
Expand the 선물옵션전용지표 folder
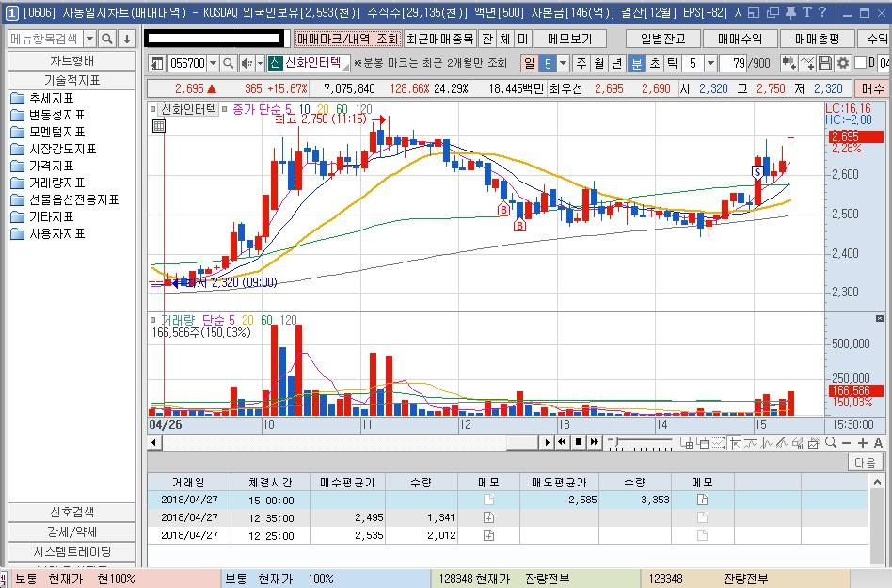(x=65, y=199)
